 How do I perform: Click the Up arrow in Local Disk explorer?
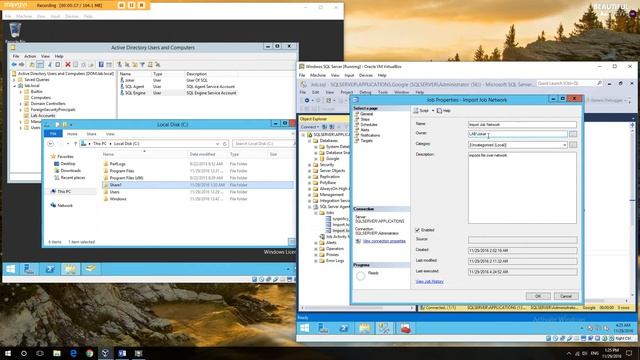(x=75, y=144)
